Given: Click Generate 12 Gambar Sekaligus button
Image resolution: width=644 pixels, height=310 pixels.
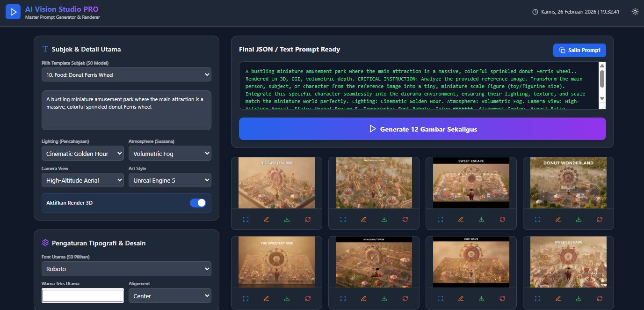Looking at the screenshot, I should pos(422,129).
